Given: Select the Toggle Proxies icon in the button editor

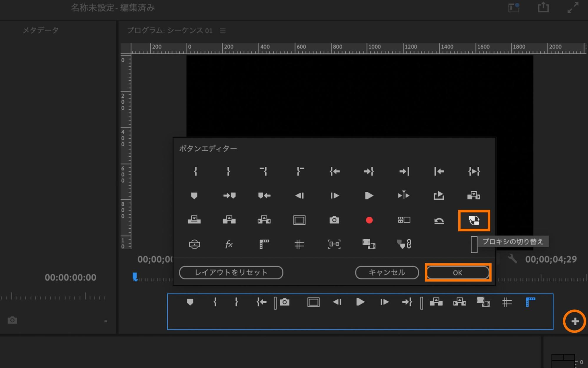Looking at the screenshot, I should [x=474, y=220].
